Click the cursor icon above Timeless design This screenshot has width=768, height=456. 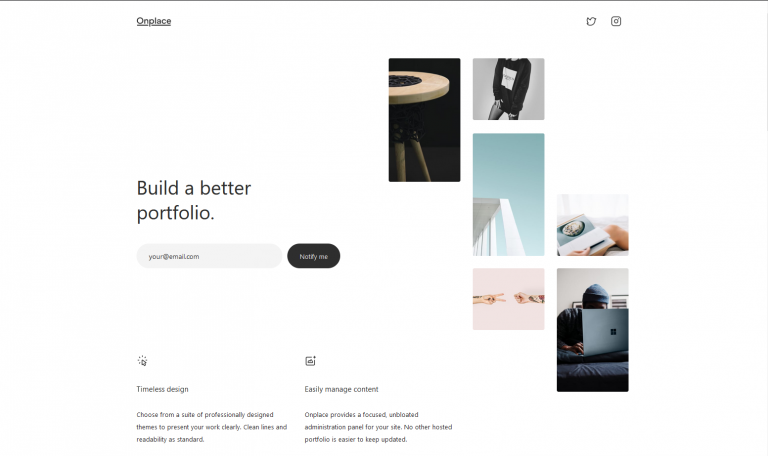pyautogui.click(x=142, y=361)
